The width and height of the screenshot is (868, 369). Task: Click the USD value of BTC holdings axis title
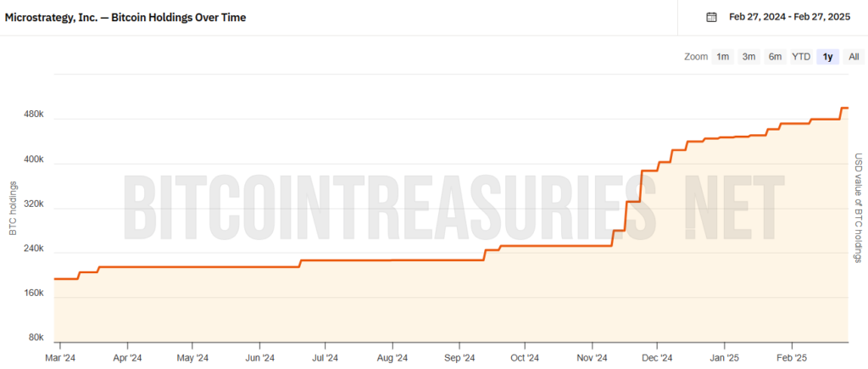coord(858,209)
